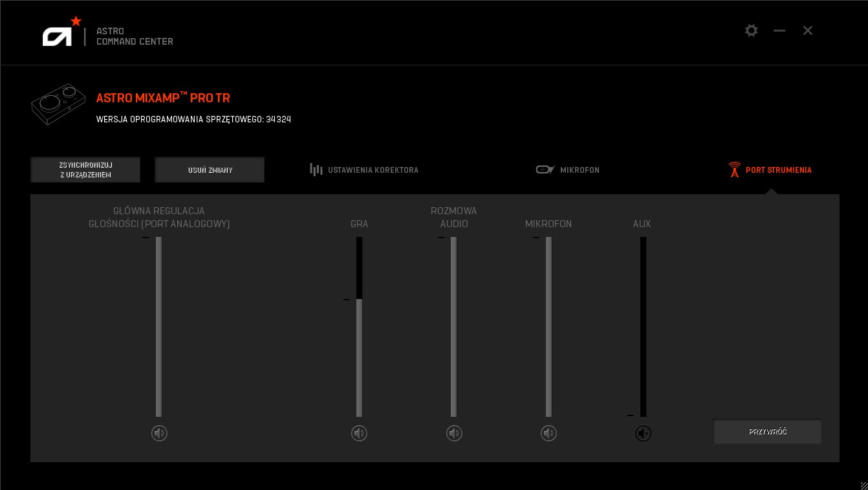The image size is (868, 490).
Task: Click the Astro Command Center logo
Action: tap(63, 32)
